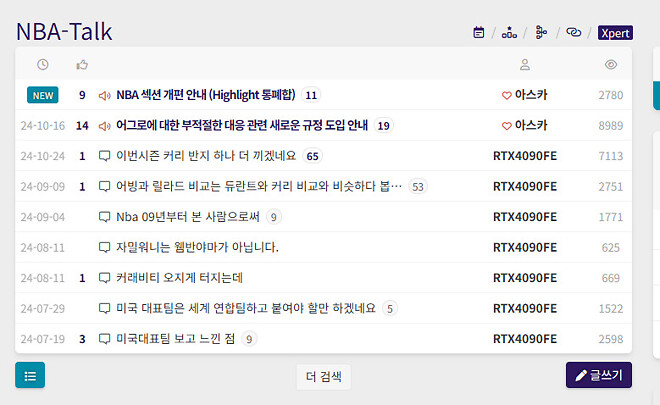Click the 더 검색 button
Screen dimensions: 660x405
[324, 376]
